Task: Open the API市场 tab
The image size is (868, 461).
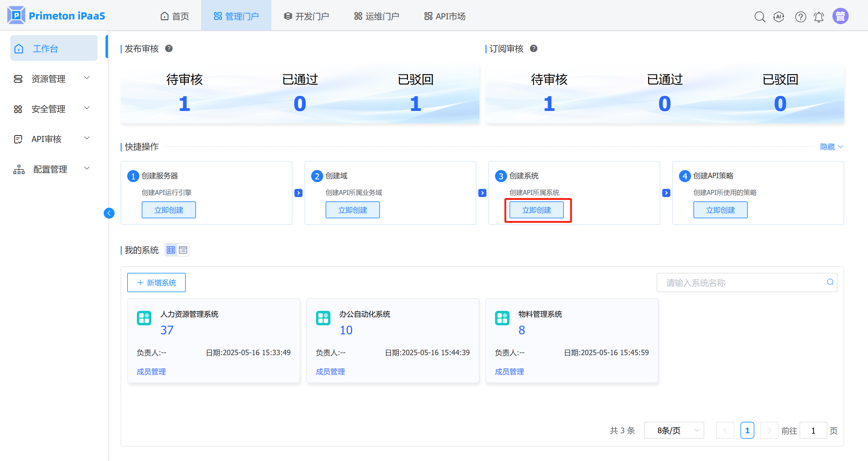Action: [444, 16]
